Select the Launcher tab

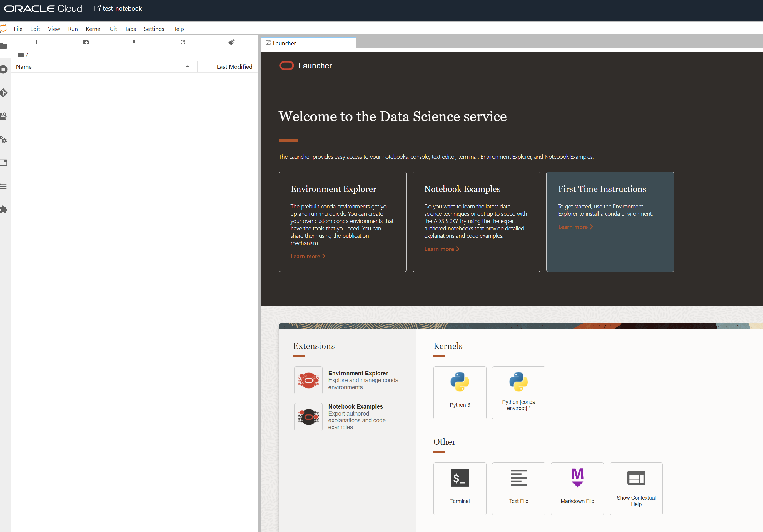309,43
